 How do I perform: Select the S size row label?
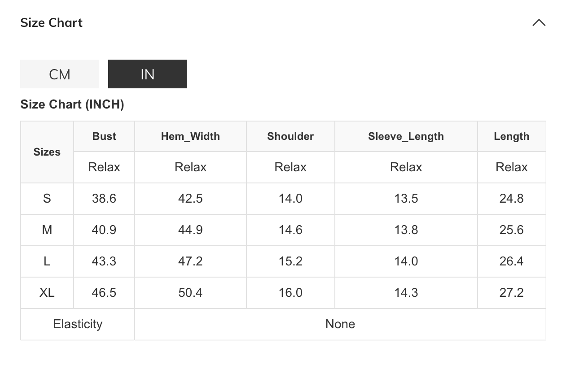(47, 199)
